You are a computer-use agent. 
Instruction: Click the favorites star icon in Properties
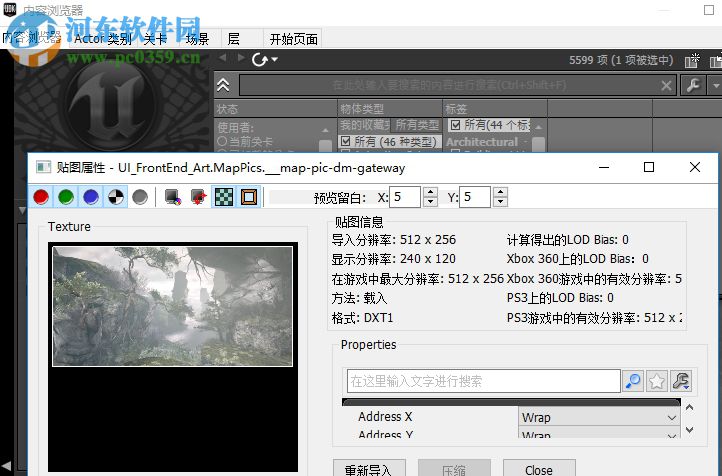657,381
